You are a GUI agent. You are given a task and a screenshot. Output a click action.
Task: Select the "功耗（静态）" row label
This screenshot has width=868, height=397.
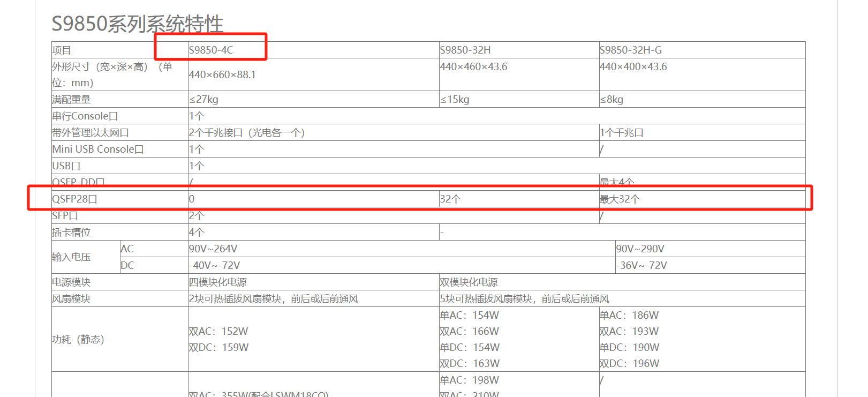pos(78,340)
